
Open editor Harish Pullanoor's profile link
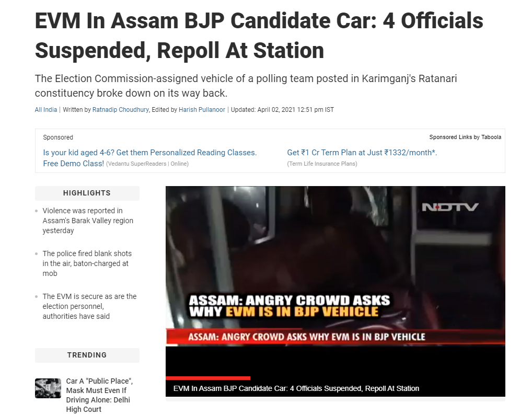pyautogui.click(x=202, y=110)
